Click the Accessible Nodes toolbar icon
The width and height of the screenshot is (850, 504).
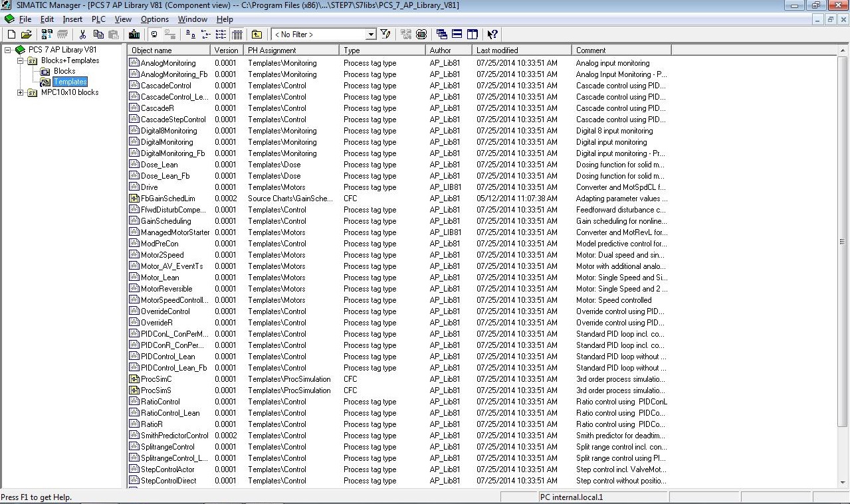pyautogui.click(x=47, y=35)
